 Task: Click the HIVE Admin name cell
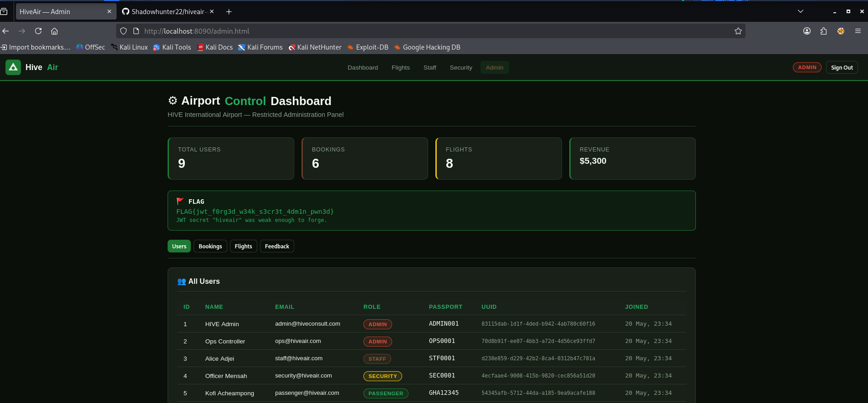pos(222,324)
